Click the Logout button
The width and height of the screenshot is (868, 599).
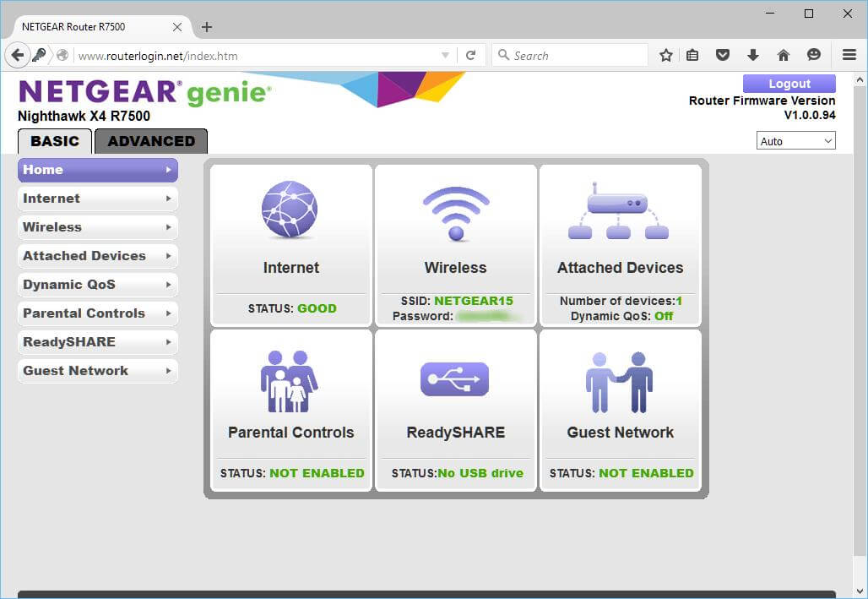tap(789, 84)
